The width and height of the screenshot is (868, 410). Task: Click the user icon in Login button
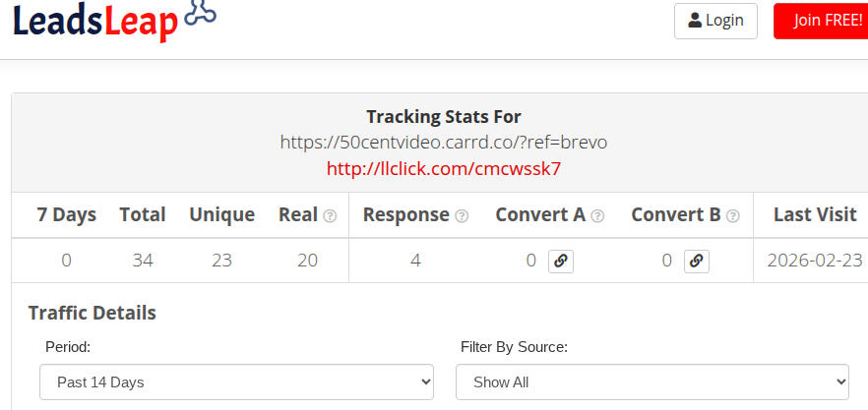pyautogui.click(x=695, y=21)
